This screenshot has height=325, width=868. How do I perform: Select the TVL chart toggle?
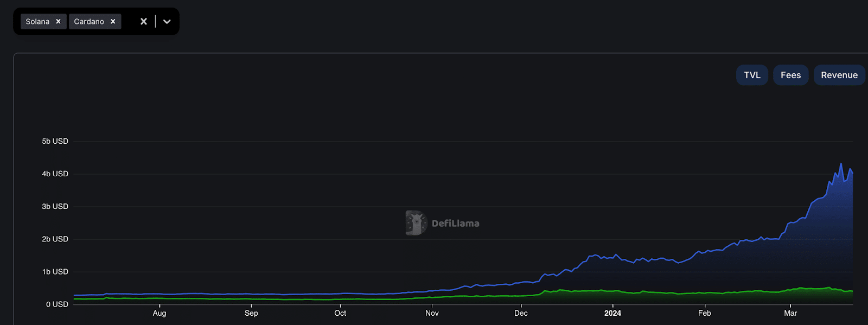[752, 75]
